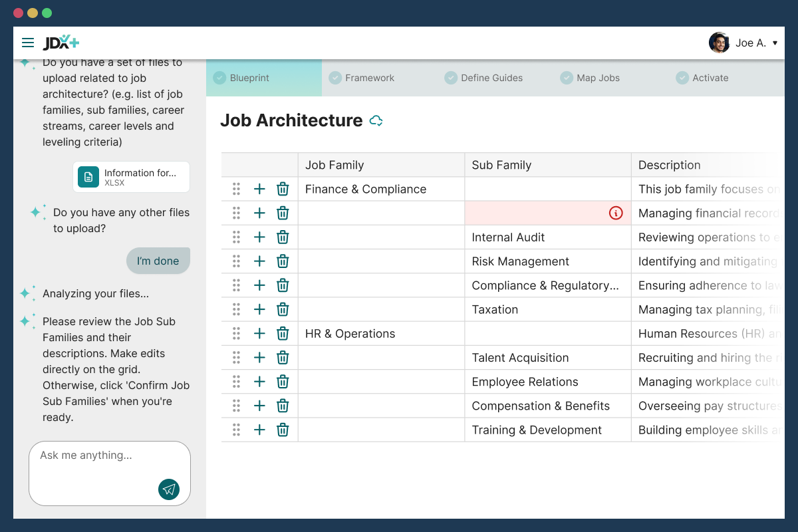This screenshot has height=532, width=798.
Task: Delete the Finance & Compliance row
Action: click(283, 189)
